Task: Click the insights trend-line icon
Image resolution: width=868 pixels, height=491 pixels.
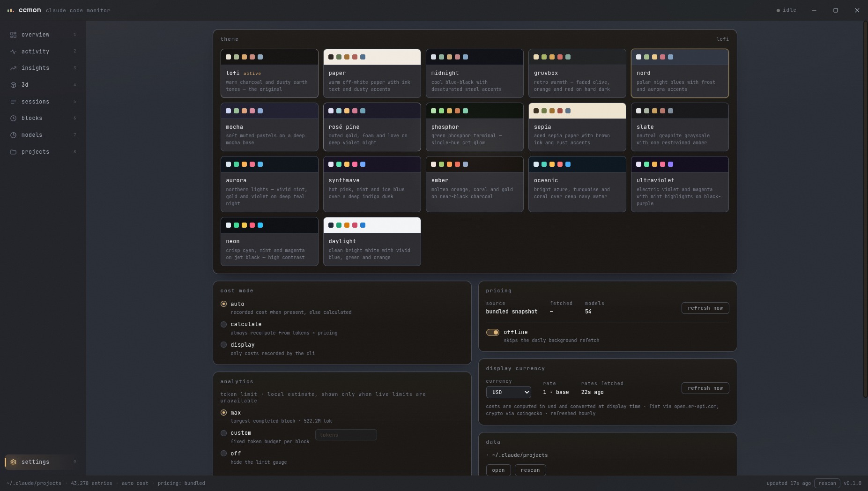Action: pyautogui.click(x=13, y=68)
